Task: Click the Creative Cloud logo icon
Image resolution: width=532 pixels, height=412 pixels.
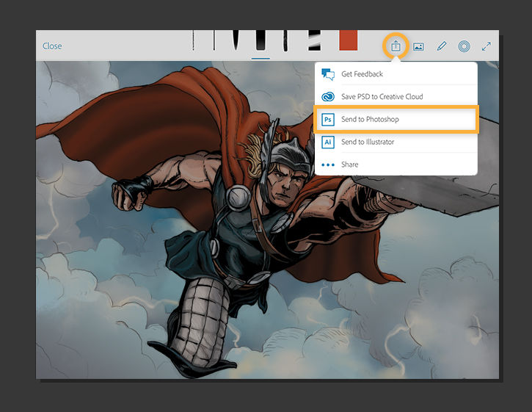Action: click(328, 96)
